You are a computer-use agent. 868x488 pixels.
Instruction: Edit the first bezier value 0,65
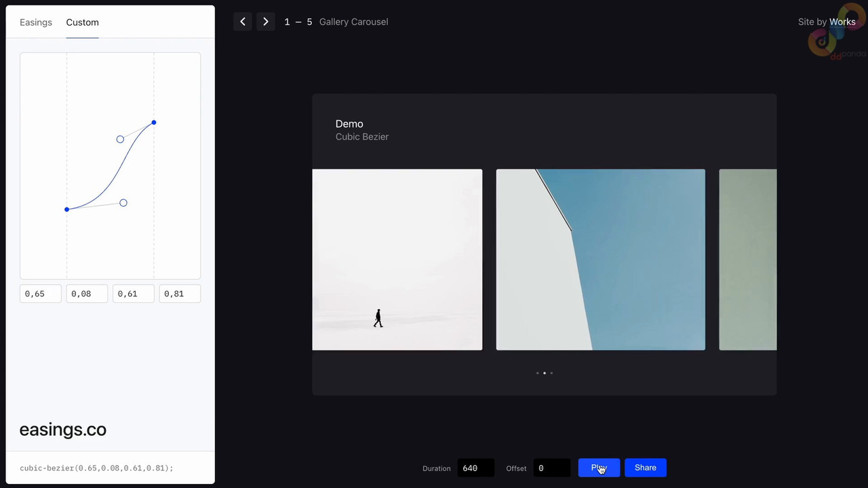coord(41,293)
